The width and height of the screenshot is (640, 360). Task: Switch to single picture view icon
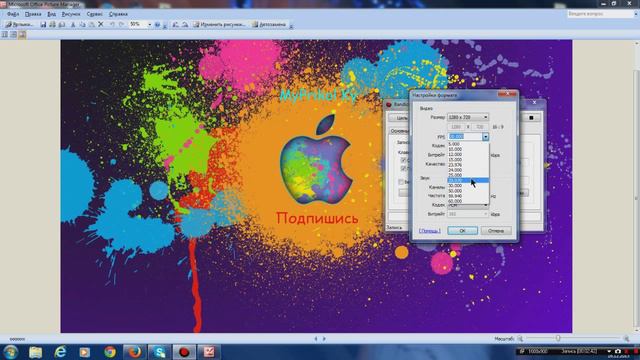point(22,35)
